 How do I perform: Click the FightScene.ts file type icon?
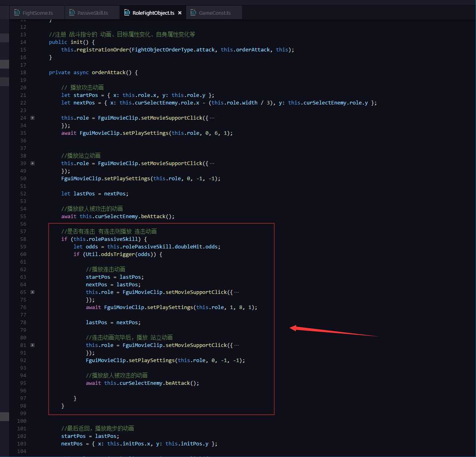pyautogui.click(x=17, y=12)
